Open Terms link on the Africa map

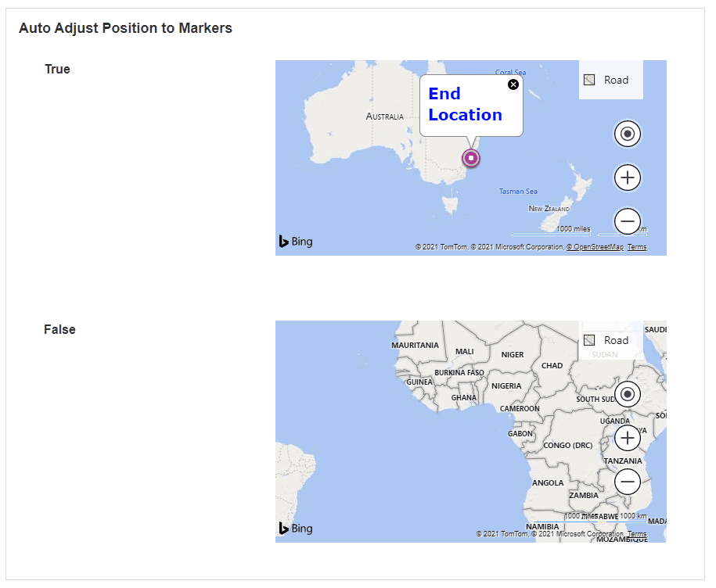coord(637,534)
